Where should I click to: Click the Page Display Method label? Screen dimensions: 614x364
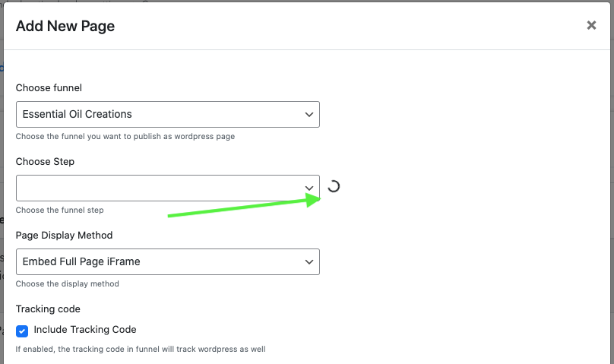tap(64, 236)
